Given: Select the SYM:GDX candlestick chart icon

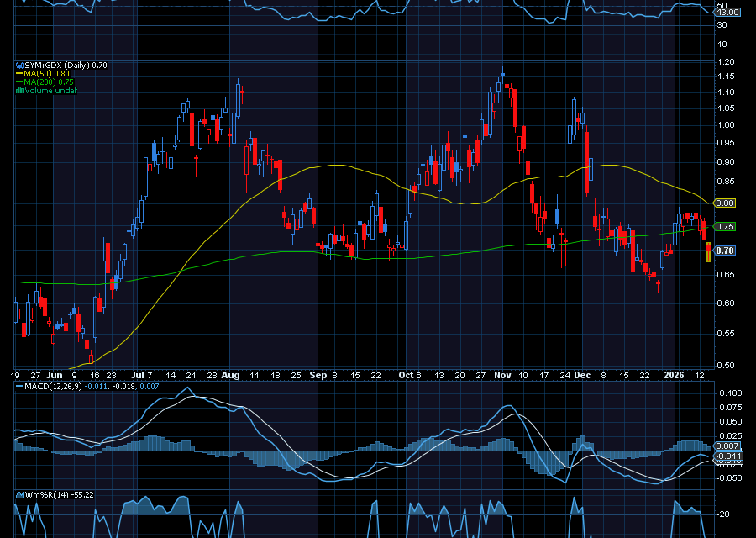Looking at the screenshot, I should point(18,65).
